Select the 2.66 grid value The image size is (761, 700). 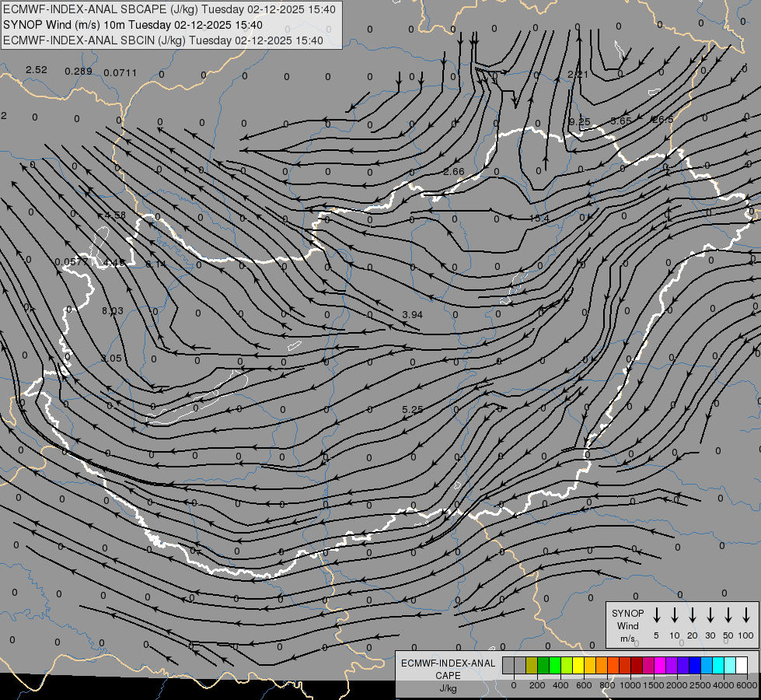(x=454, y=171)
